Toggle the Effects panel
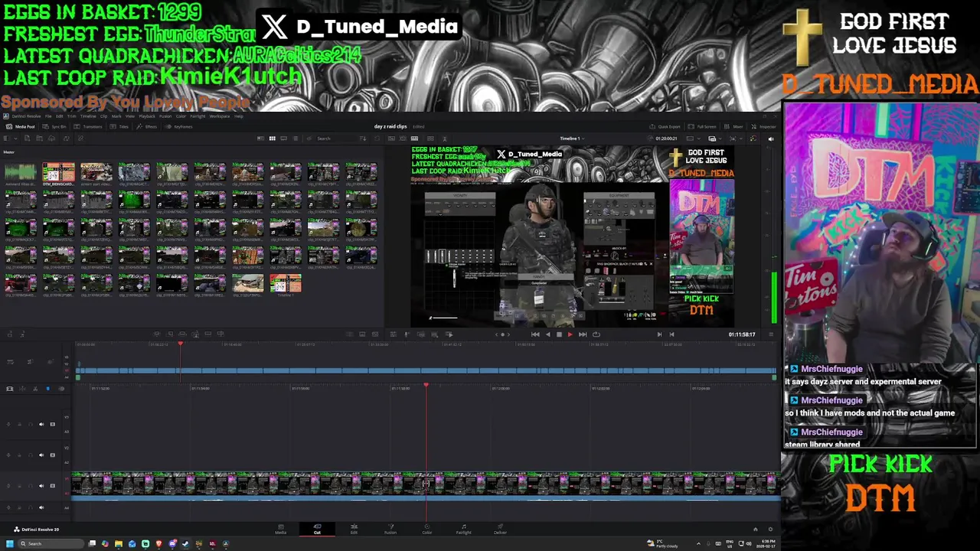This screenshot has height=551, width=980. click(146, 126)
